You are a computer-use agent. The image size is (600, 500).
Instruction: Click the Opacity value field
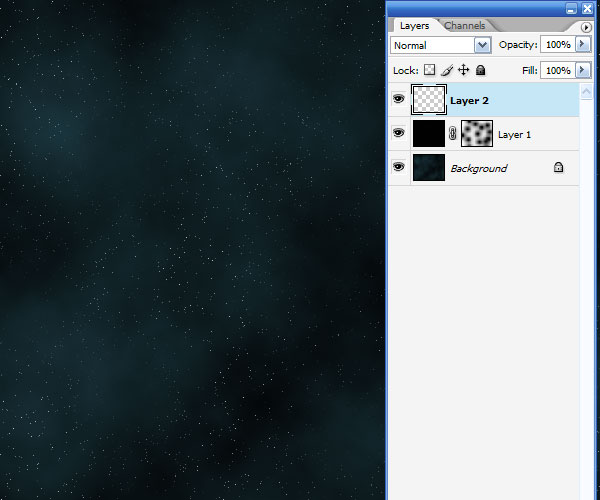tap(558, 45)
